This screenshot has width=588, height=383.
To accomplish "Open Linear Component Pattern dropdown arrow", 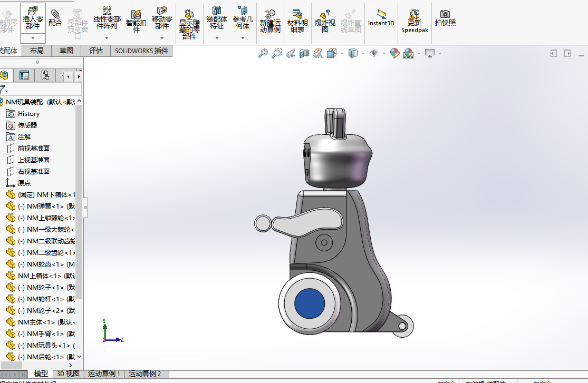I will [x=107, y=38].
